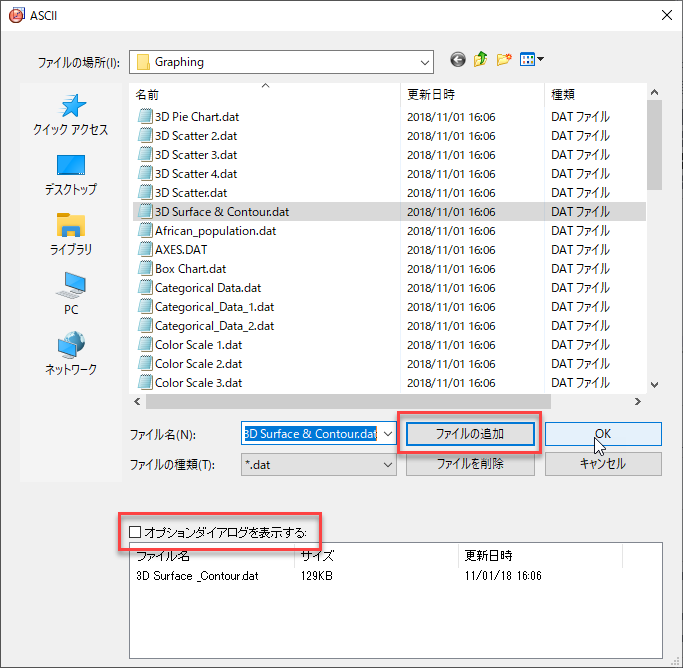The width and height of the screenshot is (683, 668).
Task: Sort by 名前 column header
Action: point(265,94)
